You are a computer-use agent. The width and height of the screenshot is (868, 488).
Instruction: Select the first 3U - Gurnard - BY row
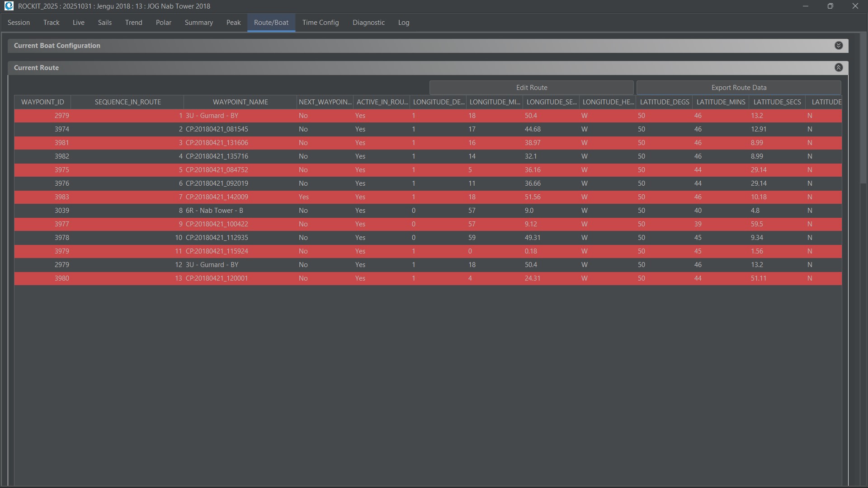click(x=212, y=116)
